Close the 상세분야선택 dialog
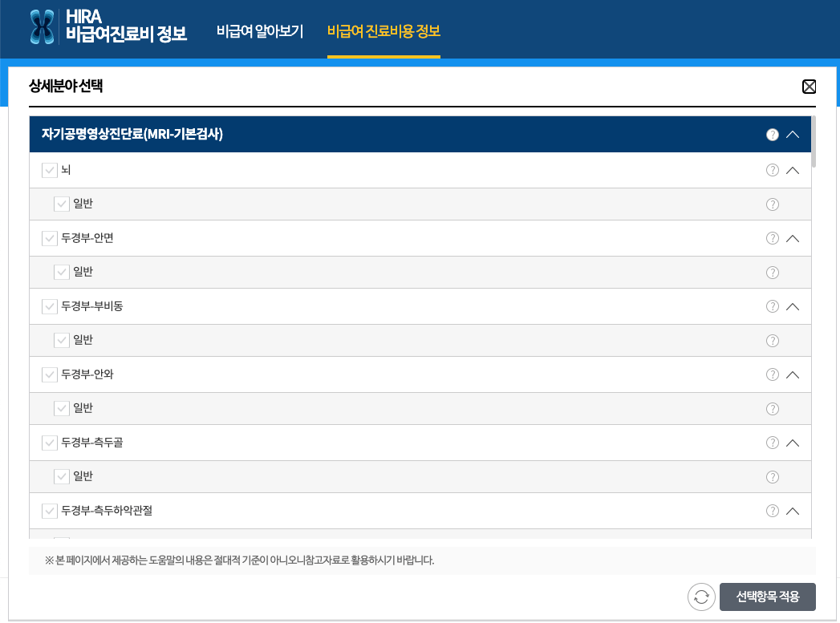 [x=810, y=86]
